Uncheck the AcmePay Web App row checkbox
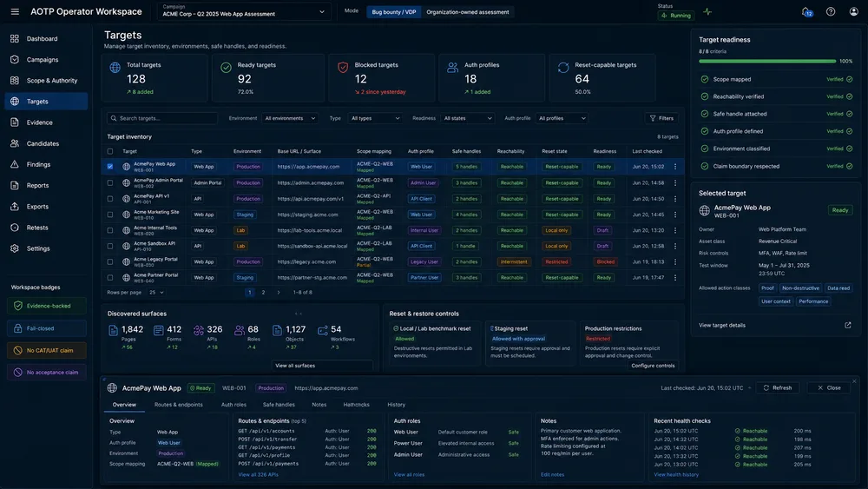The image size is (868, 489). (110, 167)
